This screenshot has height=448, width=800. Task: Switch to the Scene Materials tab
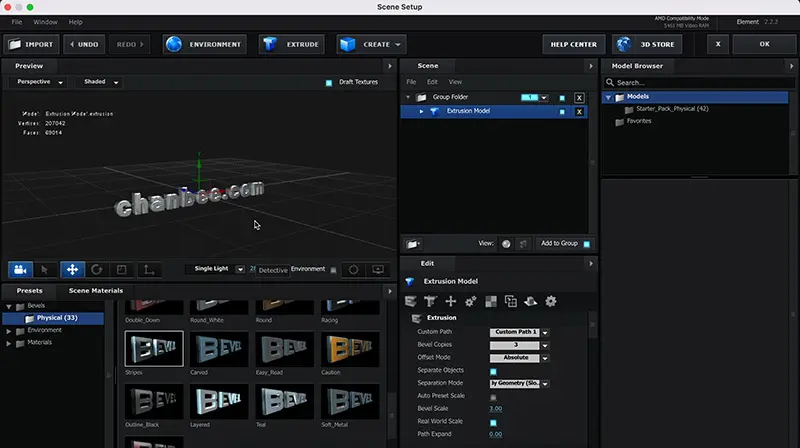(96, 291)
